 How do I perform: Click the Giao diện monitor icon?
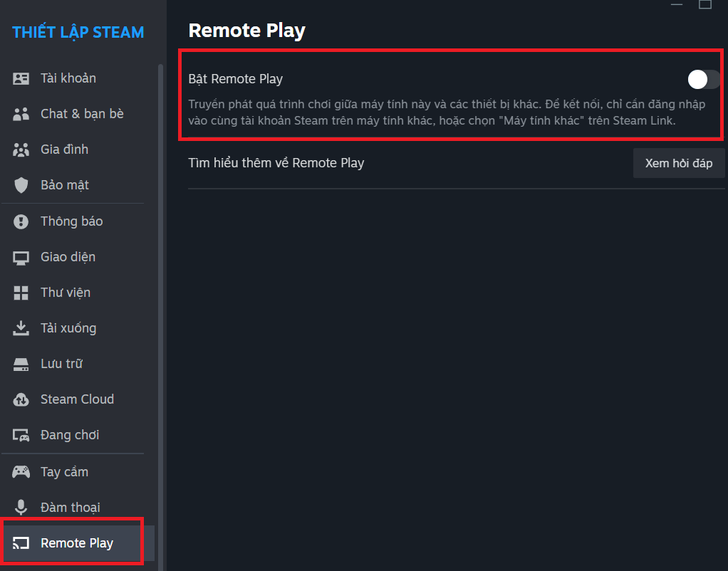pos(21,257)
